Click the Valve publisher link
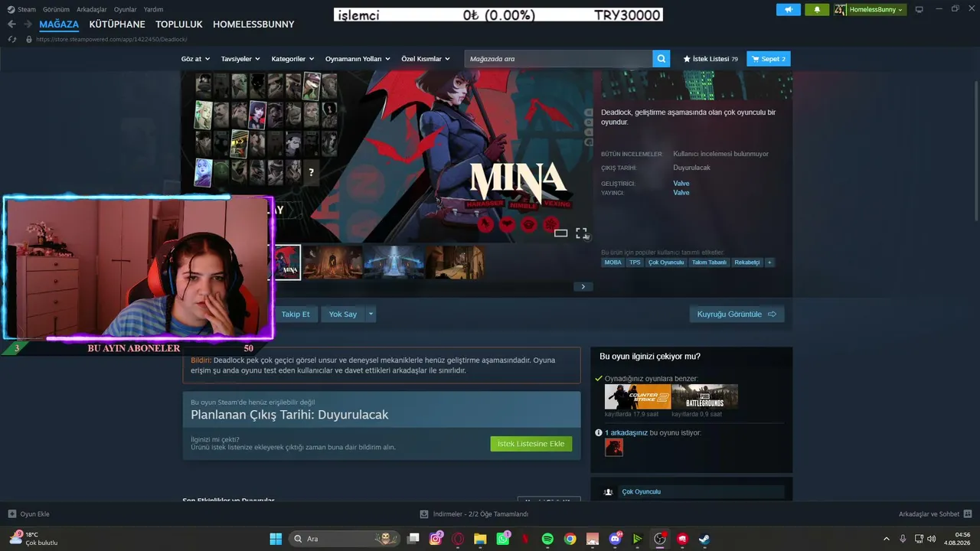The width and height of the screenshot is (980, 551). 681,193
